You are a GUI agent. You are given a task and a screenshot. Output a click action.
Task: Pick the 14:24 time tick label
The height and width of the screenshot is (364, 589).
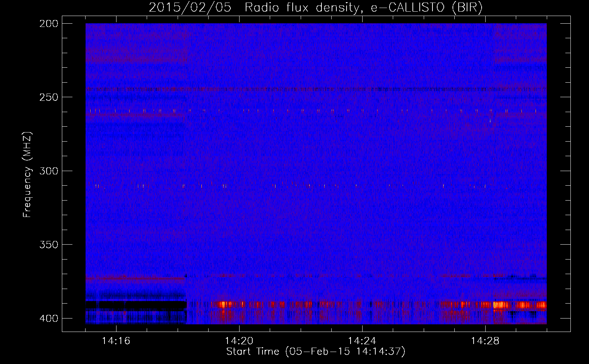(x=362, y=341)
